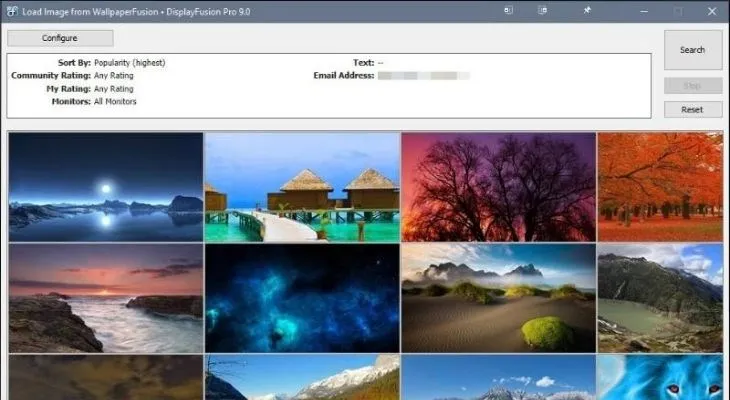This screenshot has width=730, height=400.
Task: Pick the sand dunes with green moss wallpaper
Action: [499, 298]
